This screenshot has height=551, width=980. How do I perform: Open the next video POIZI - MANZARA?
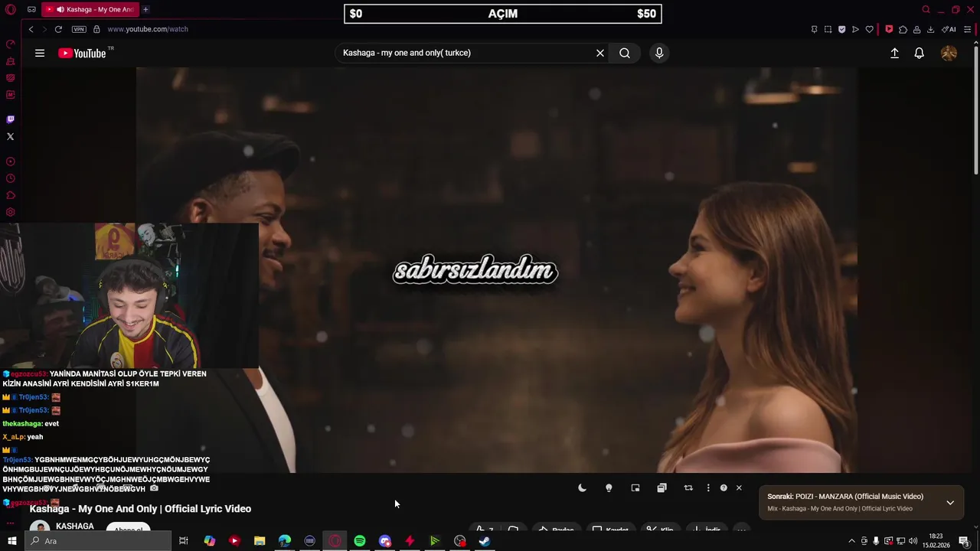pos(845,497)
